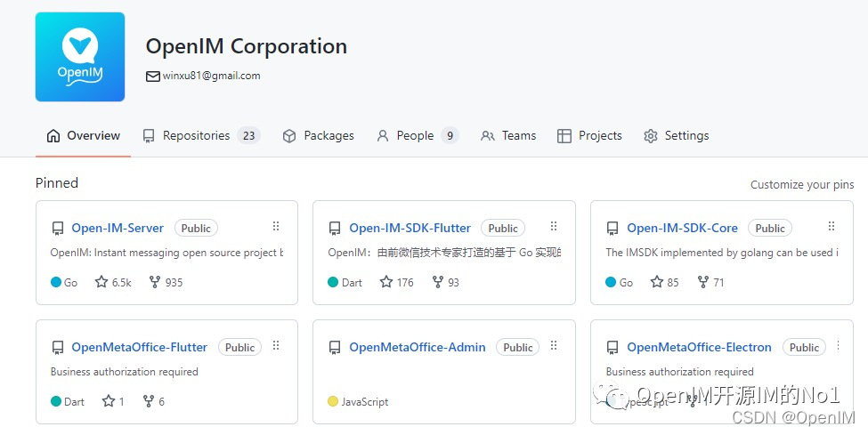
Task: Click the 'OpenIM: Instant messaging open source project' description
Action: click(x=166, y=253)
